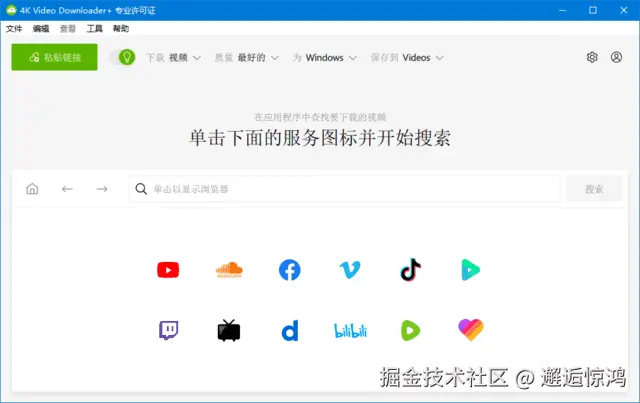The width and height of the screenshot is (640, 403).
Task: Toggle the smart mode lightbulb switch
Action: (x=122, y=57)
